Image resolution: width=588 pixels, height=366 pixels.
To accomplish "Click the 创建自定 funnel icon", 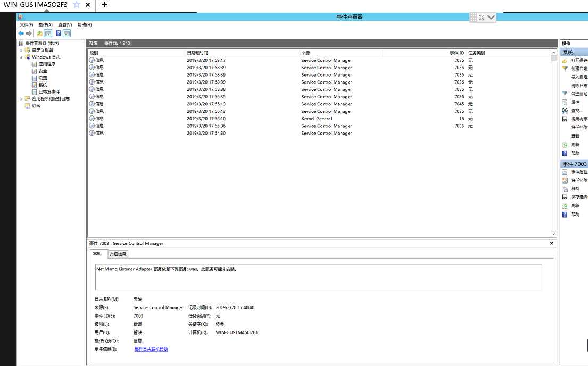I will [565, 69].
